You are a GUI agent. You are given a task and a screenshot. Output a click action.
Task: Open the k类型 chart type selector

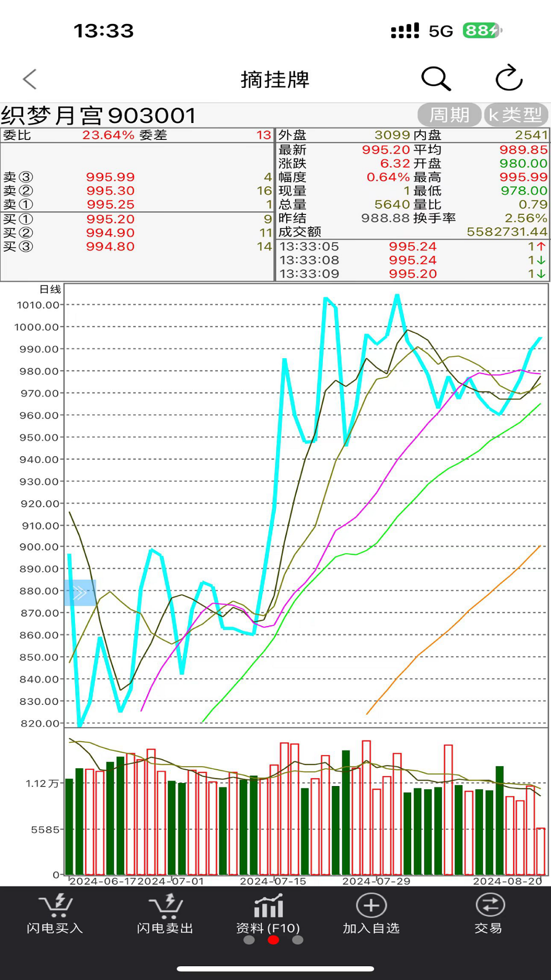[515, 115]
